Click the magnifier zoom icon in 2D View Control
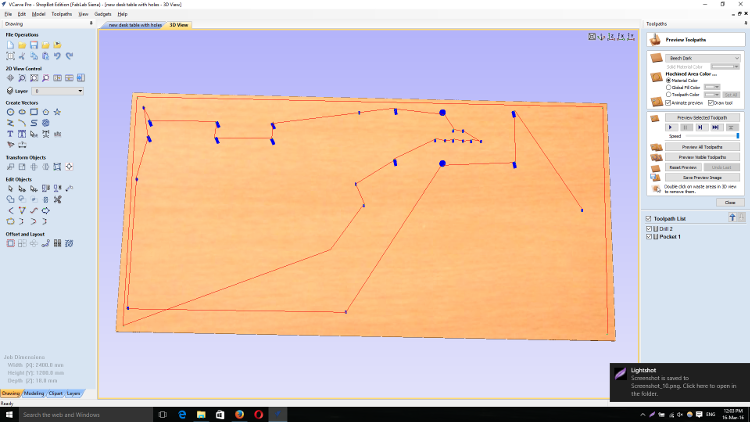Image resolution: width=750 pixels, height=422 pixels. [22, 78]
